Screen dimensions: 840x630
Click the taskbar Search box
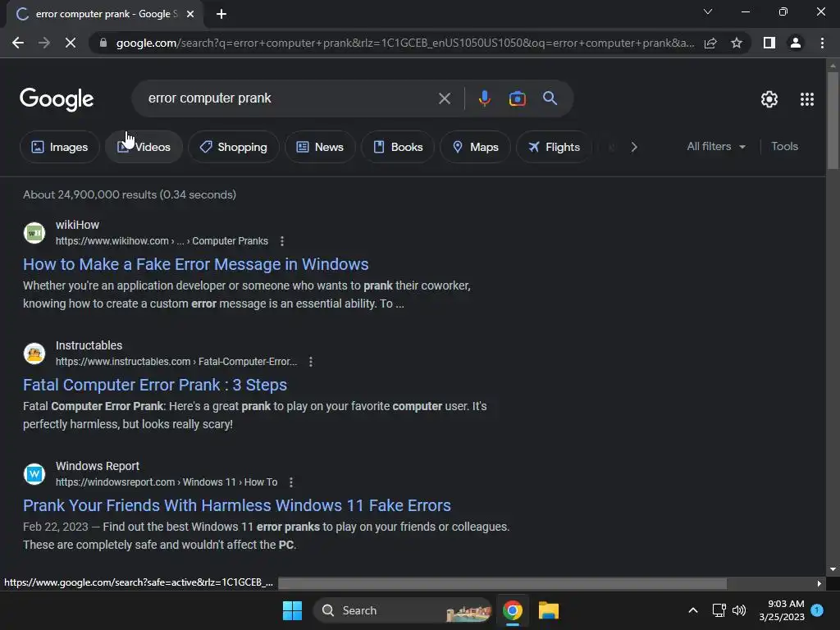click(x=402, y=610)
